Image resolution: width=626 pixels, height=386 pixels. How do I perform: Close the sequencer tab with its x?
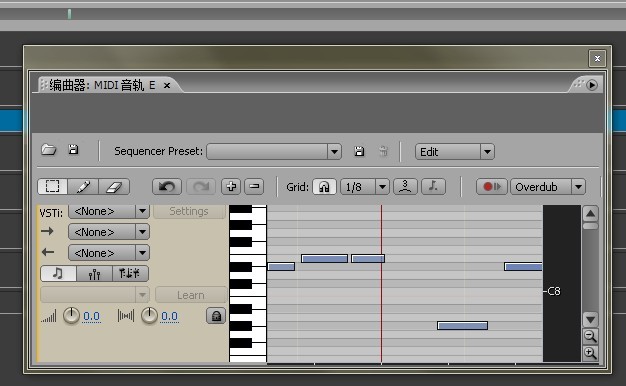click(x=167, y=85)
